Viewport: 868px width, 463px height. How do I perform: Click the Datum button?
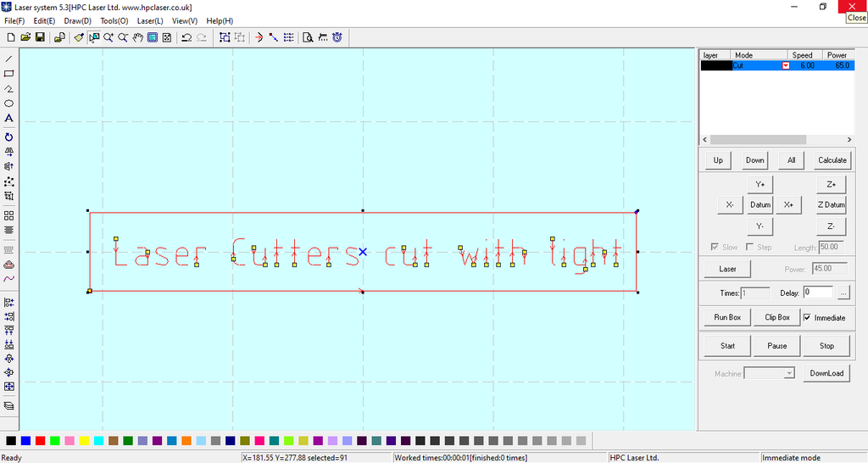(x=760, y=205)
